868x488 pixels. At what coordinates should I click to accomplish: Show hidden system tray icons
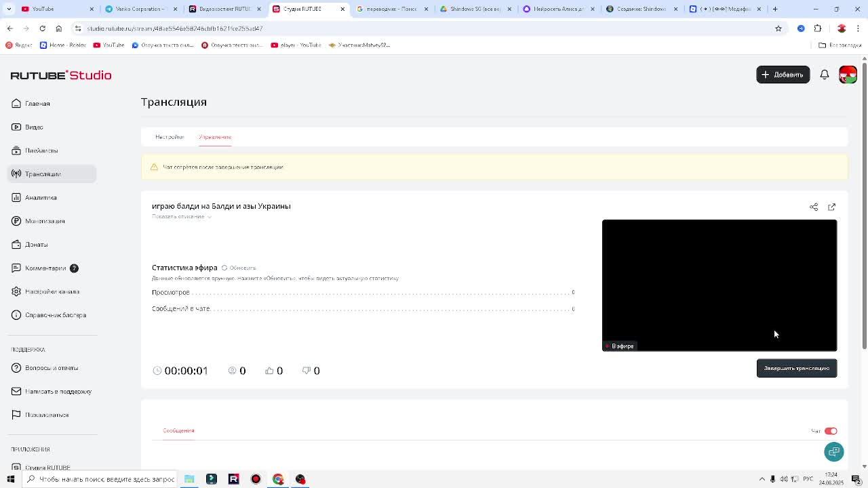pyautogui.click(x=762, y=479)
